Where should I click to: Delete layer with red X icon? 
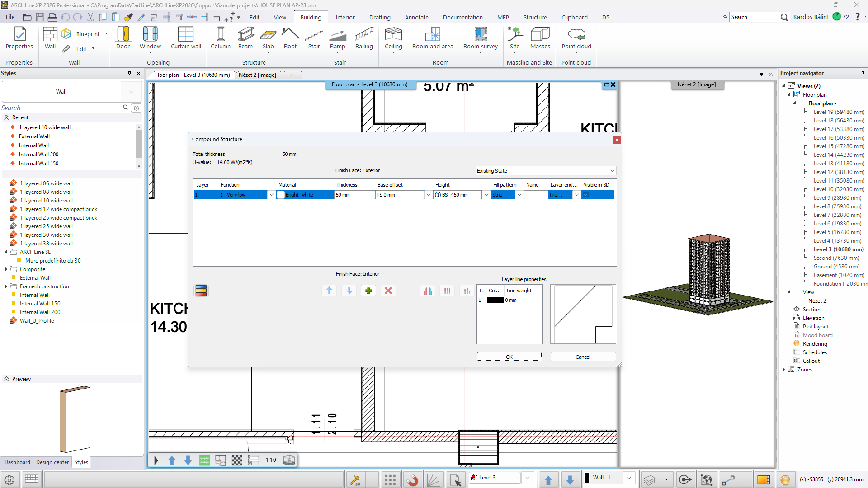(388, 291)
